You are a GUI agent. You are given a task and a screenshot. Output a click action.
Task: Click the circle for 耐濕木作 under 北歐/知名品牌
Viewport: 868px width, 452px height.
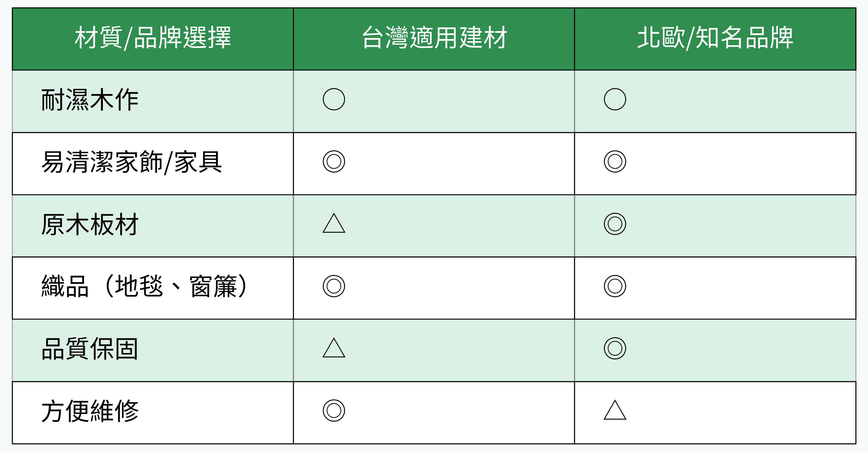[615, 99]
